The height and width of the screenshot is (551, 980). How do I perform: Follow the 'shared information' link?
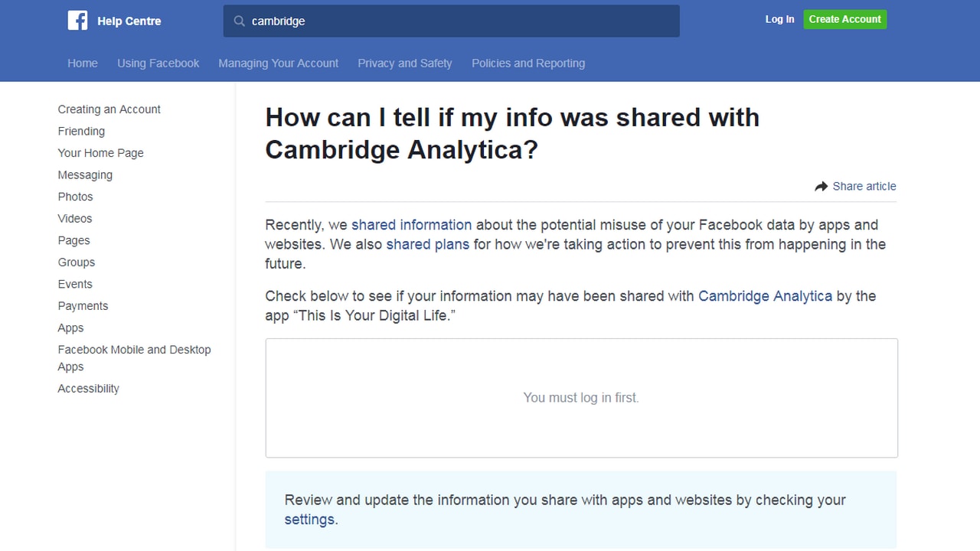click(x=411, y=225)
